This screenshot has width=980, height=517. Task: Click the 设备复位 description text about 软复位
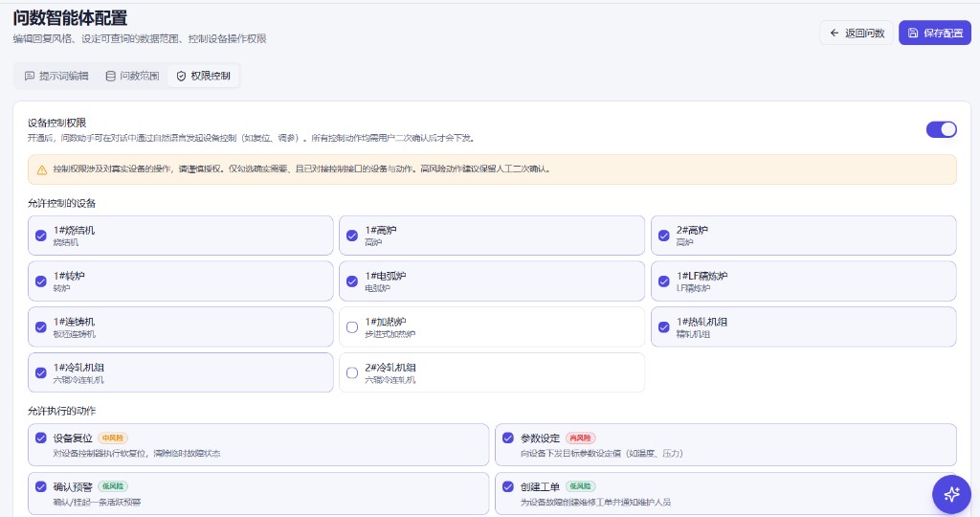tap(137, 453)
